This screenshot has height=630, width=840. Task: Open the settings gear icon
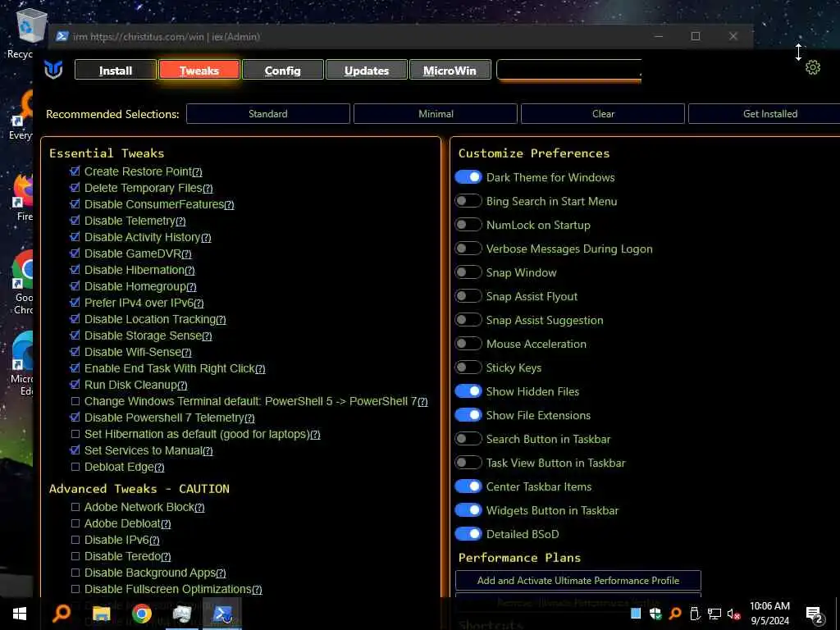coord(812,67)
